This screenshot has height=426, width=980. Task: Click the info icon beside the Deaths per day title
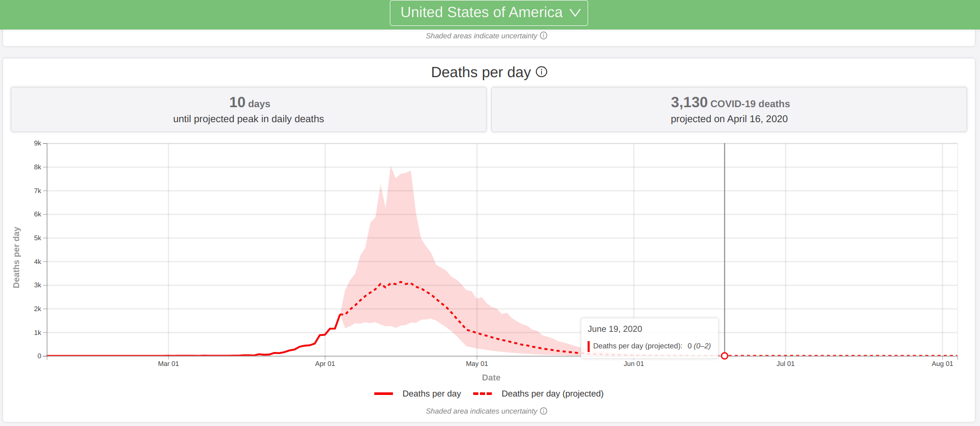542,72
